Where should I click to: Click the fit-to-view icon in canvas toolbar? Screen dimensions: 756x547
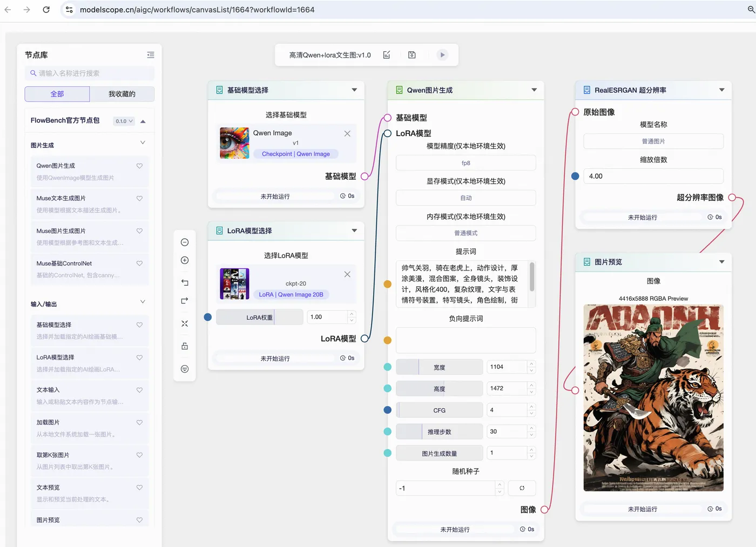click(x=185, y=323)
